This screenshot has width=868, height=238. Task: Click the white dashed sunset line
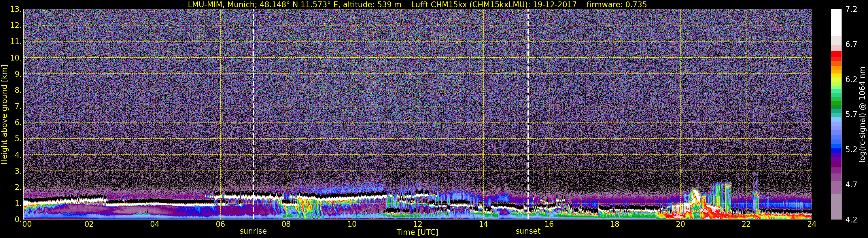coord(528,114)
